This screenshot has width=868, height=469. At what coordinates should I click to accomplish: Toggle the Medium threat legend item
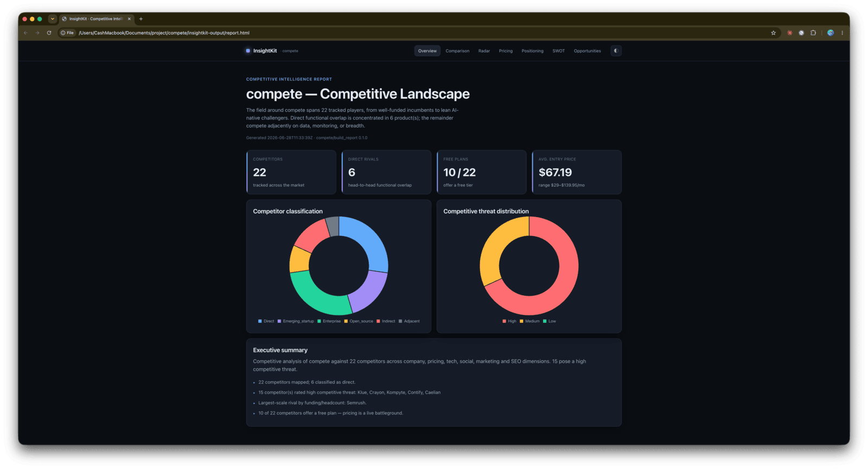(x=529, y=321)
